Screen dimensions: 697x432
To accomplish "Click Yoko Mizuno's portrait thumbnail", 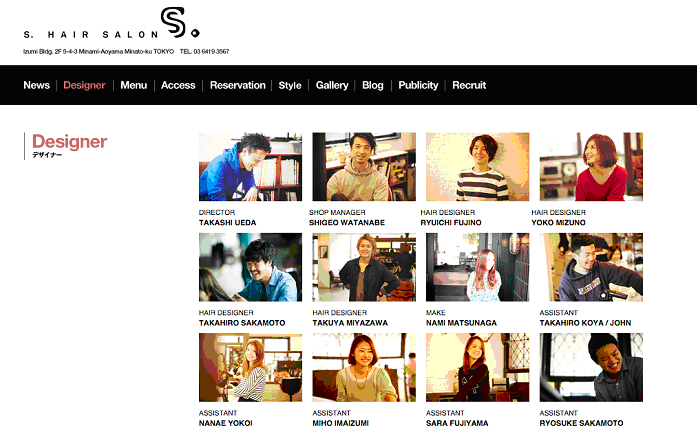I will [x=591, y=167].
